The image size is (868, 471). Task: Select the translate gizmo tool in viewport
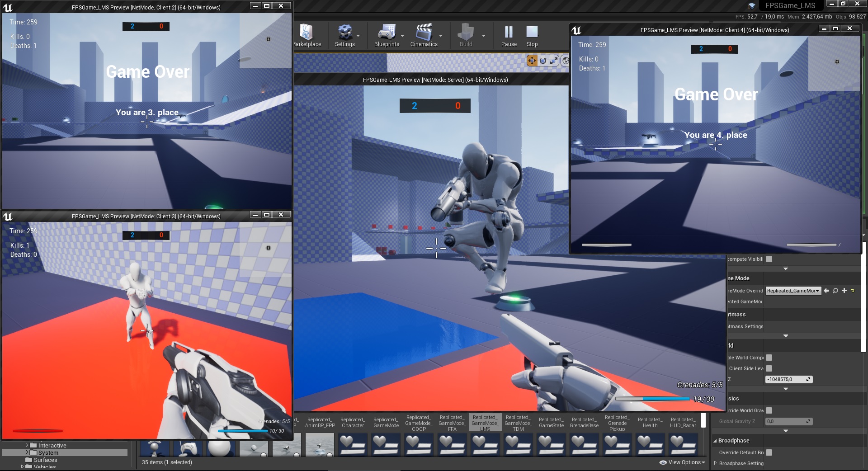[532, 61]
